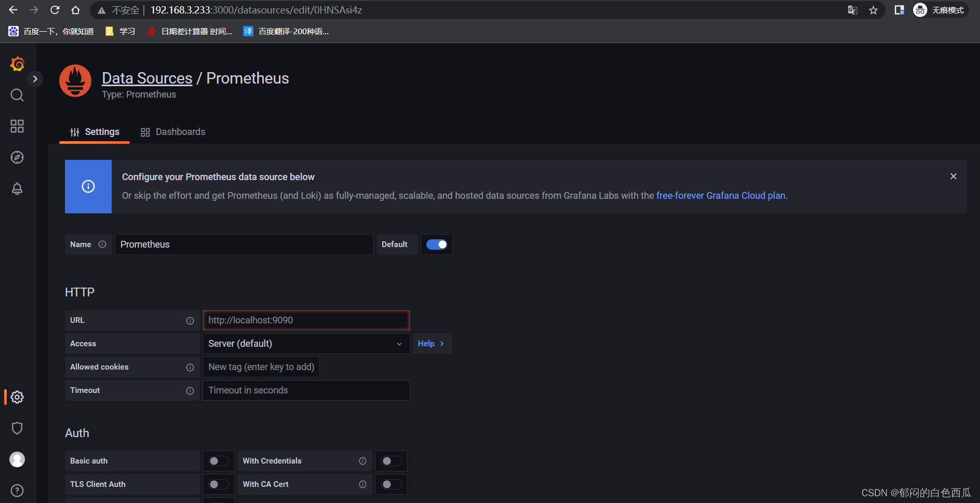The height and width of the screenshot is (503, 980).
Task: Open the Alerting bell icon
Action: coord(17,188)
